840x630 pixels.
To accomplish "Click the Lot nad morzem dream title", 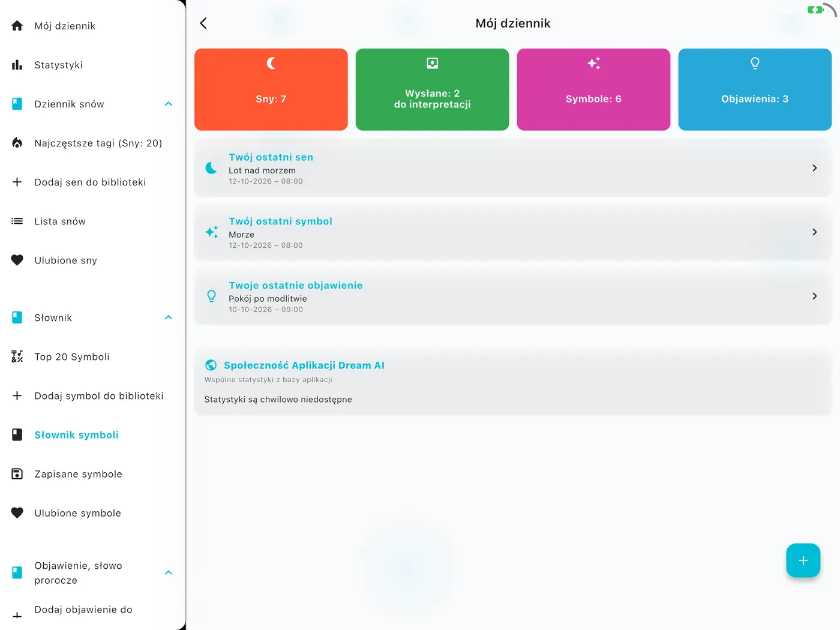I will click(262, 170).
